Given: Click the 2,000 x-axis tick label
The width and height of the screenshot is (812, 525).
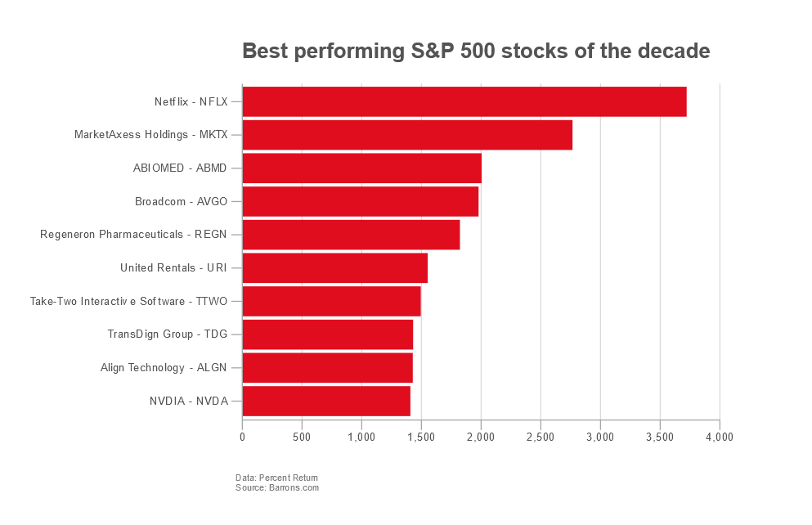Looking at the screenshot, I should (x=481, y=437).
